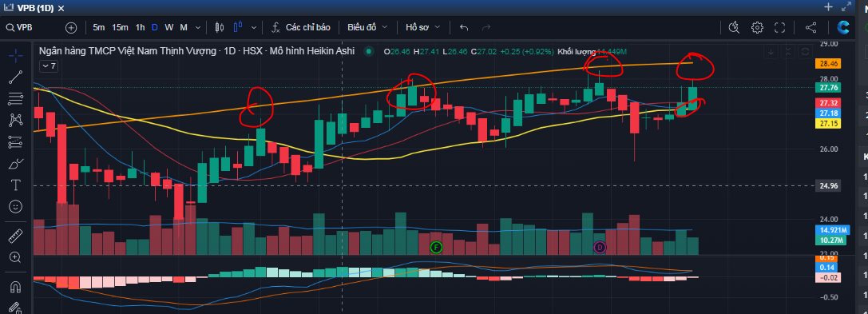The width and height of the screenshot is (868, 314).
Task: Click the search magnifier beside VPB
Action: [10, 27]
